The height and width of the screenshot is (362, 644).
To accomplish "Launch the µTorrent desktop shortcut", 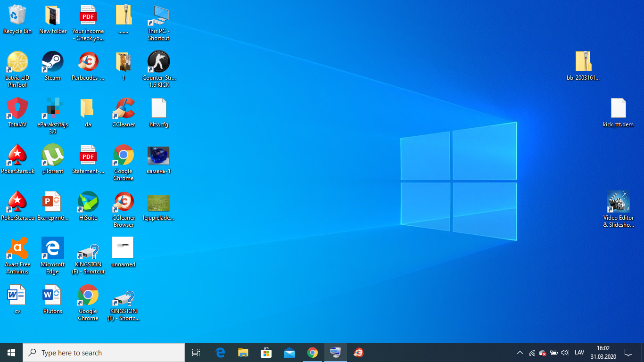I will tap(53, 160).
